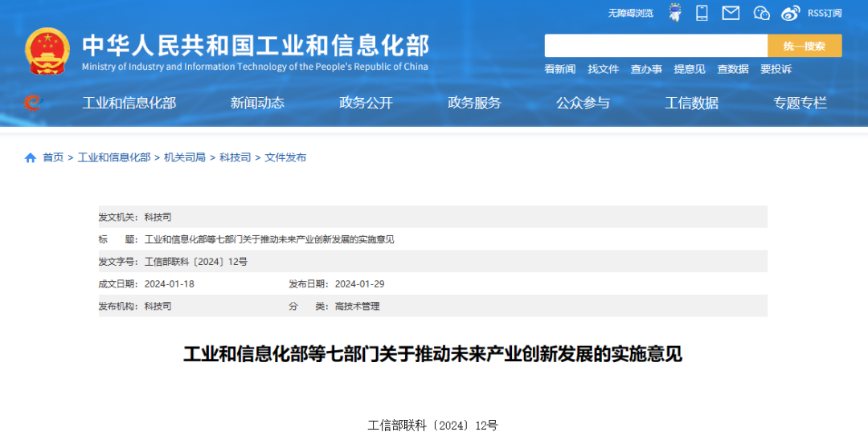Click the home icon in breadcrumb
The image size is (868, 440).
(31, 157)
